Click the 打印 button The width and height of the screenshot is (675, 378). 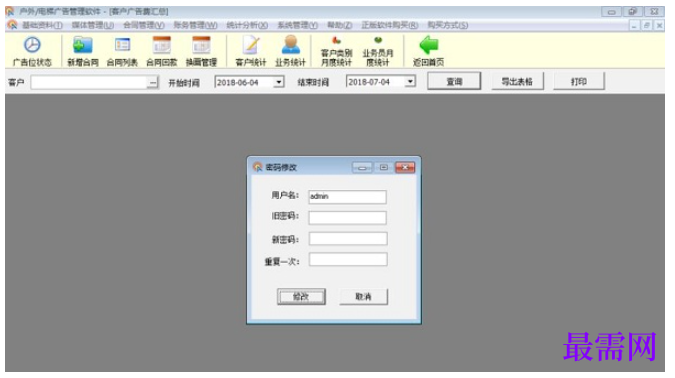pos(579,81)
